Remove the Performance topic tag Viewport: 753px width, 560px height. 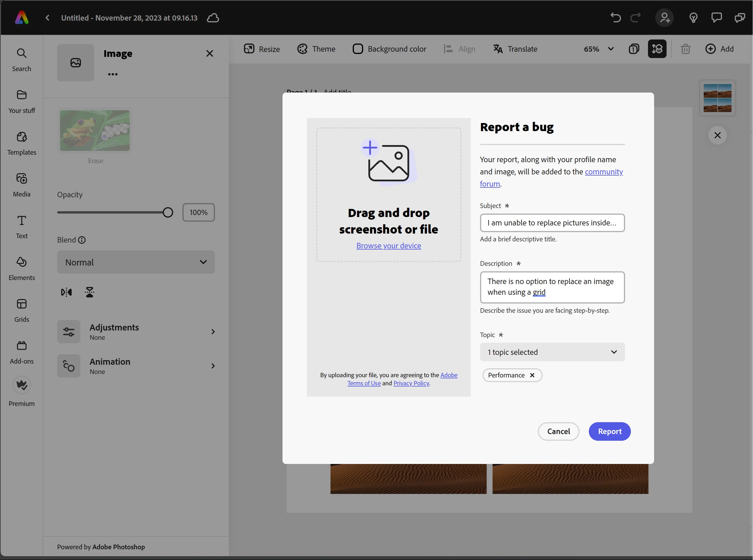532,375
